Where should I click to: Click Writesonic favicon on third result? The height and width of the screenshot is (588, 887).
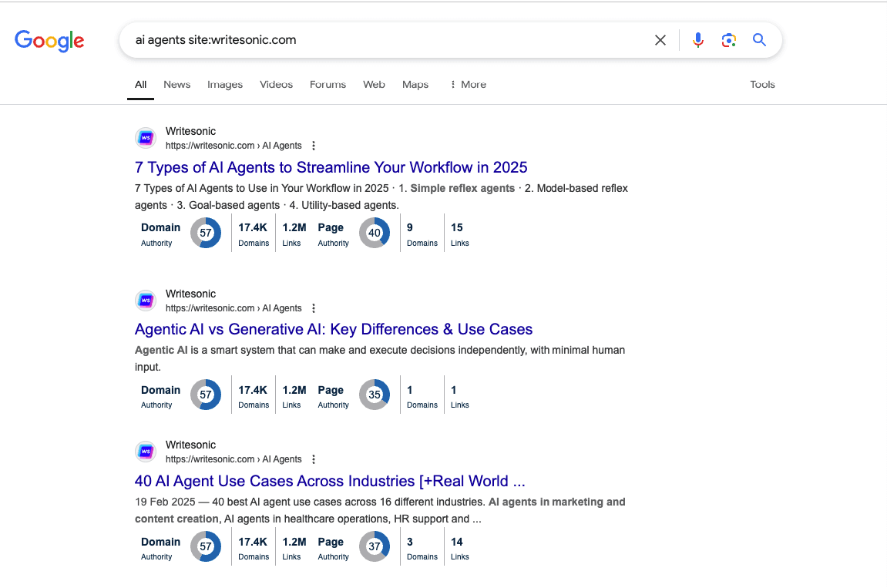point(146,452)
